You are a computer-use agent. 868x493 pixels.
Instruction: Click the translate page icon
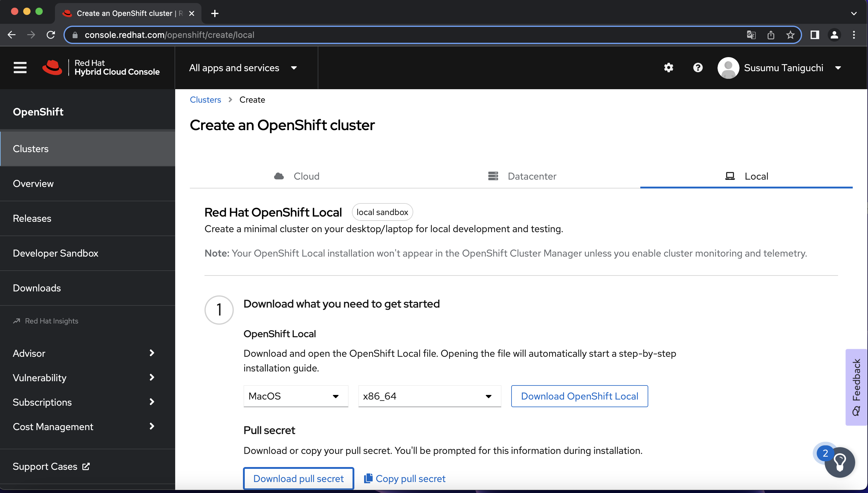pyautogui.click(x=751, y=35)
